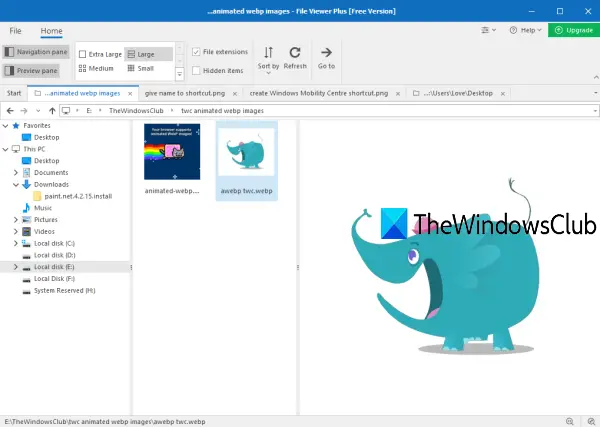Open the Sort by dropdown

(x=268, y=60)
